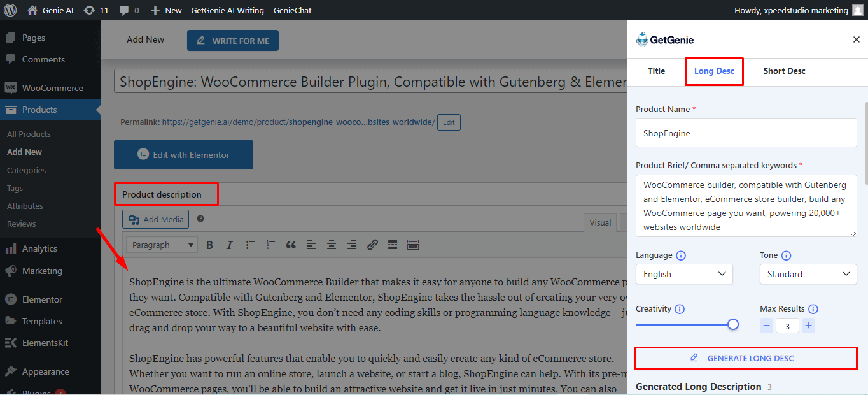Adjust the Creativity slider handle
Image resolution: width=868 pixels, height=395 pixels.
(733, 324)
